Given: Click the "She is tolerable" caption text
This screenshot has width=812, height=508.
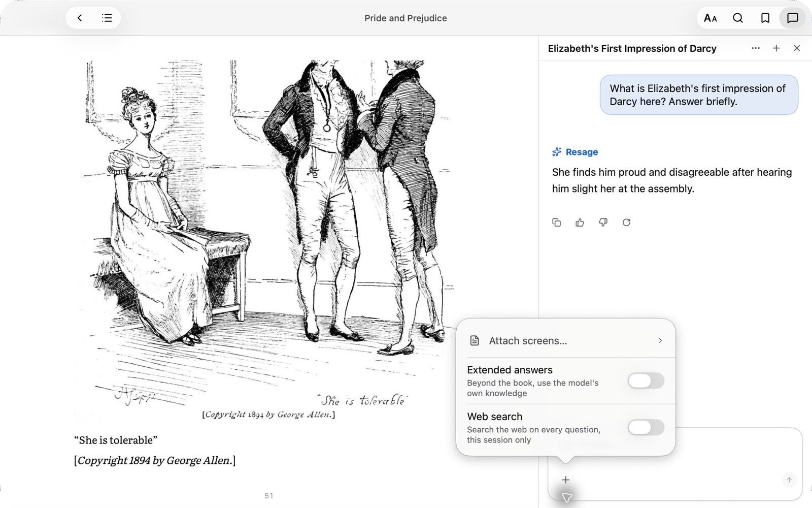Looking at the screenshot, I should click(116, 440).
